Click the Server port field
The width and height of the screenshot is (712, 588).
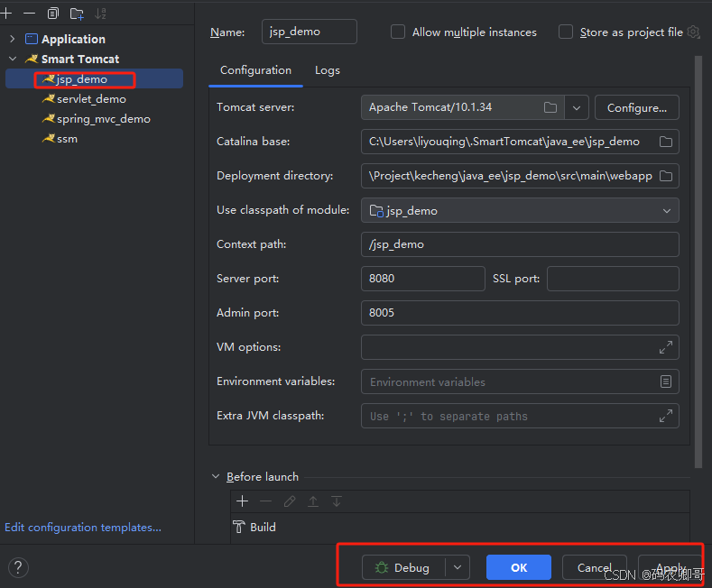coord(423,279)
